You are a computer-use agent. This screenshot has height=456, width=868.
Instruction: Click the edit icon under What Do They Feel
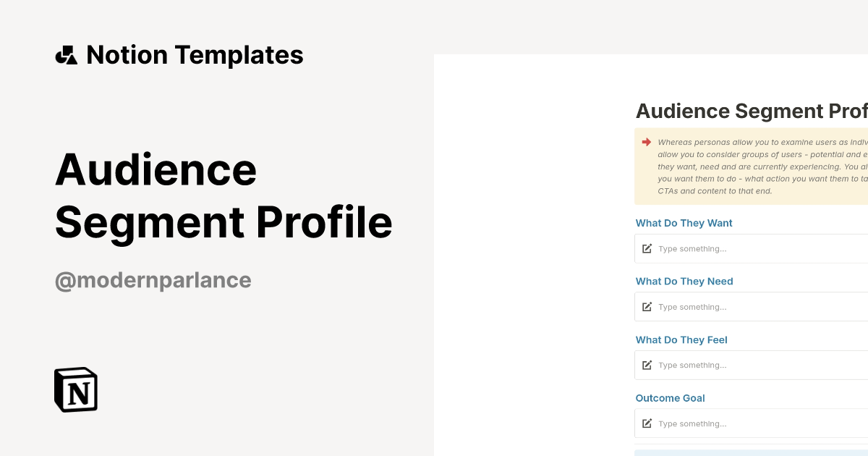[647, 365]
